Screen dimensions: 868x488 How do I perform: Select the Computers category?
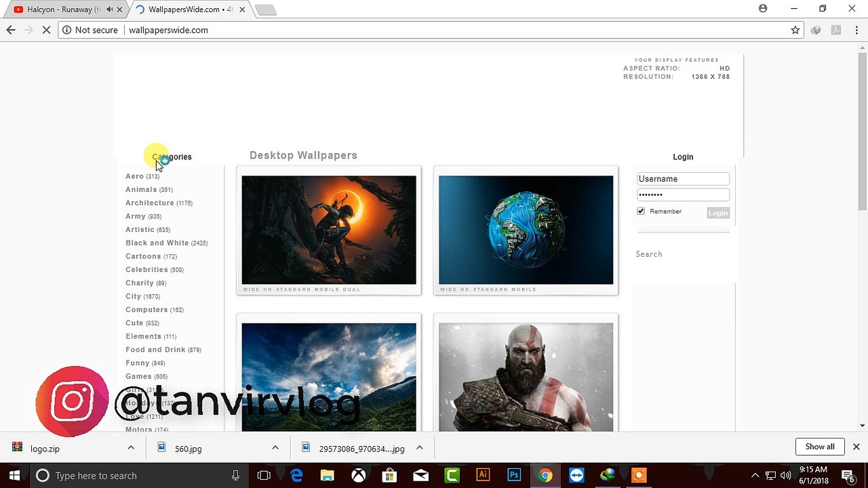point(146,309)
